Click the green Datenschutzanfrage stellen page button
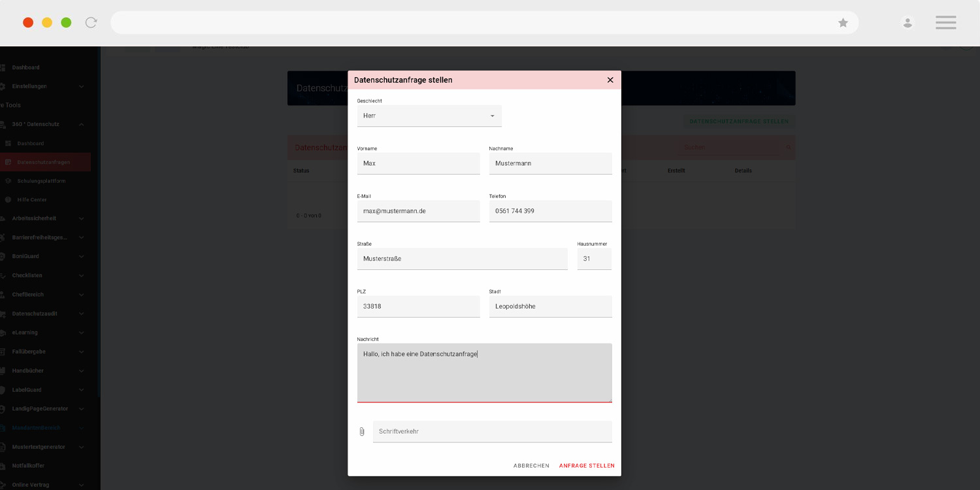 click(x=739, y=122)
